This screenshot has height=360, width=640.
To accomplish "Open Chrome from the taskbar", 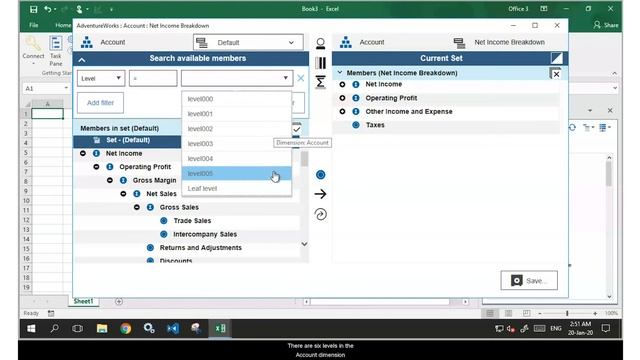I will (126, 329).
